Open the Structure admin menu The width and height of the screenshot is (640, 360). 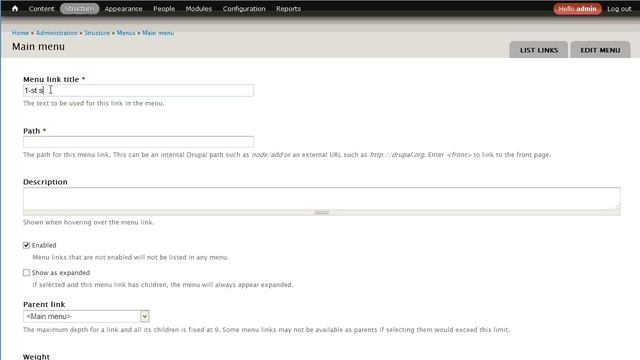(80, 9)
